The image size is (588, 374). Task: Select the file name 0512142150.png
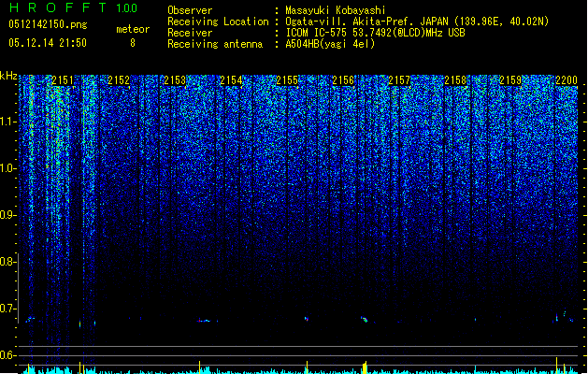point(48,24)
